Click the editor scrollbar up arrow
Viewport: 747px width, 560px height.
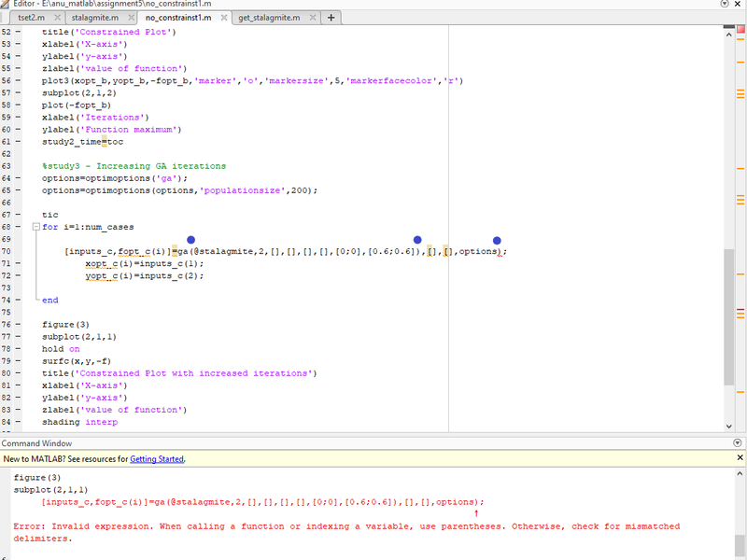728,35
